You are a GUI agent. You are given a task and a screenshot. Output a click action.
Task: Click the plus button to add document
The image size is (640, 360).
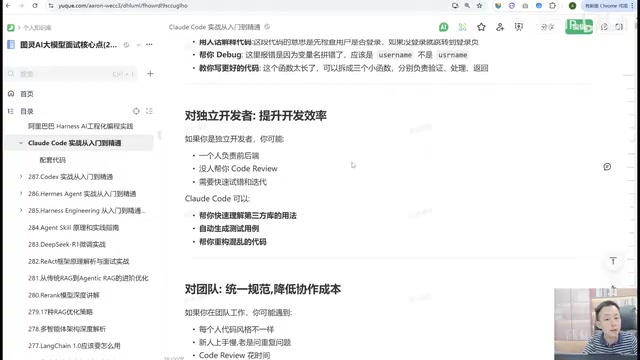pos(150,73)
